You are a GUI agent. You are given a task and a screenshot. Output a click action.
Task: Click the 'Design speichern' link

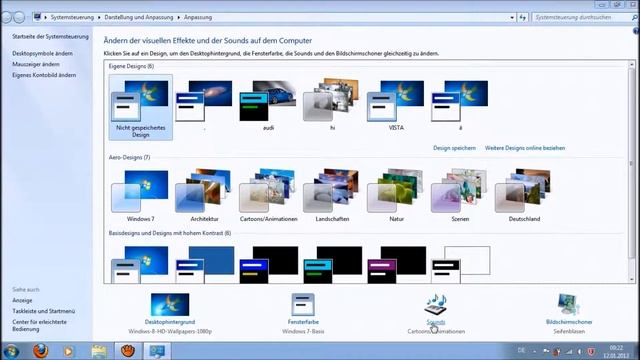(454, 148)
